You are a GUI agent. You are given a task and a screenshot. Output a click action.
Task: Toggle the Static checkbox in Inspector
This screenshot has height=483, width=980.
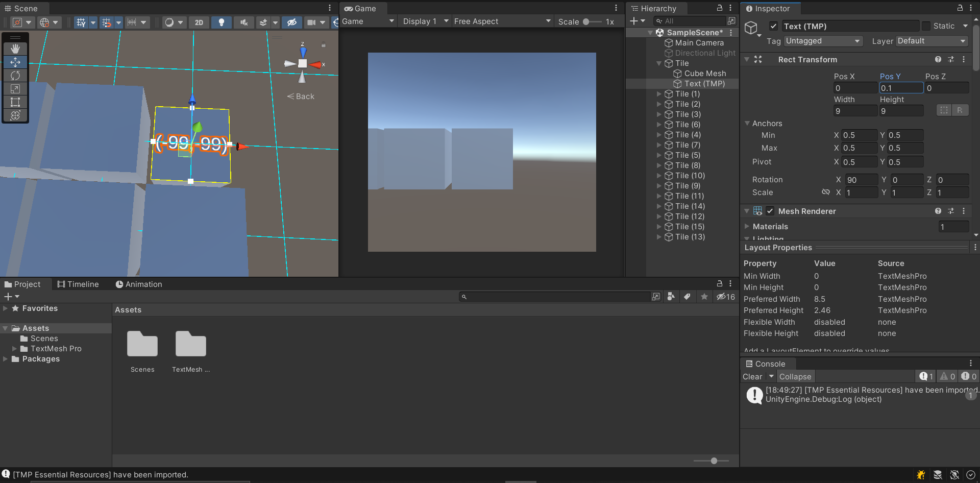[x=926, y=26]
